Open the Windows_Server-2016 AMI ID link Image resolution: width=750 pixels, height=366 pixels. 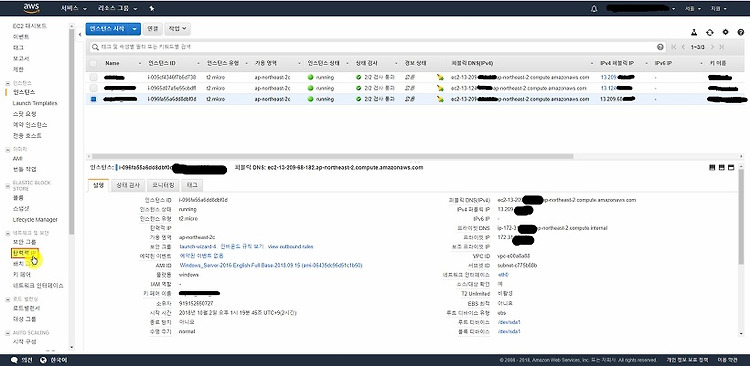[271, 265]
